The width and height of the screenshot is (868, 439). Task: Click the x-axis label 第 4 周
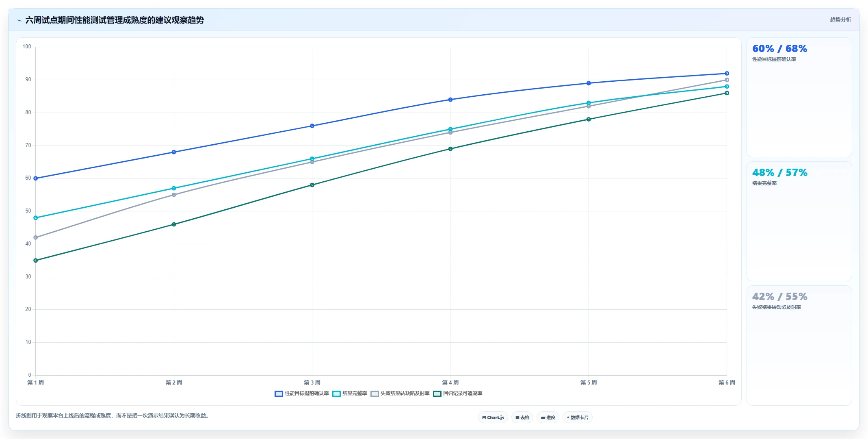(450, 382)
